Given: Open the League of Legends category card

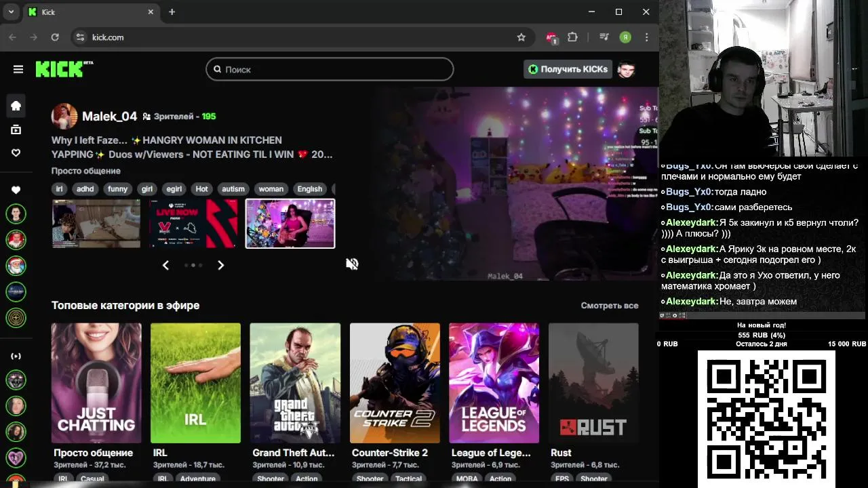Looking at the screenshot, I should pos(494,383).
